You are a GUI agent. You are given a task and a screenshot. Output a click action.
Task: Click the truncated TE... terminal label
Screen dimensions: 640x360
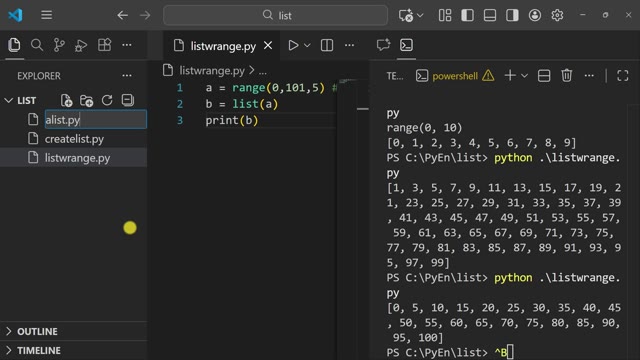click(x=395, y=76)
